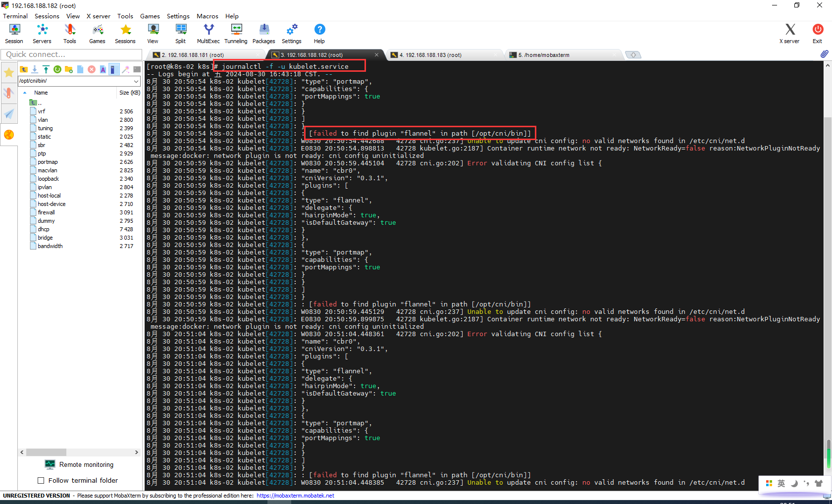Open the Macros menu
Screen dimensions: 832x504
click(208, 16)
